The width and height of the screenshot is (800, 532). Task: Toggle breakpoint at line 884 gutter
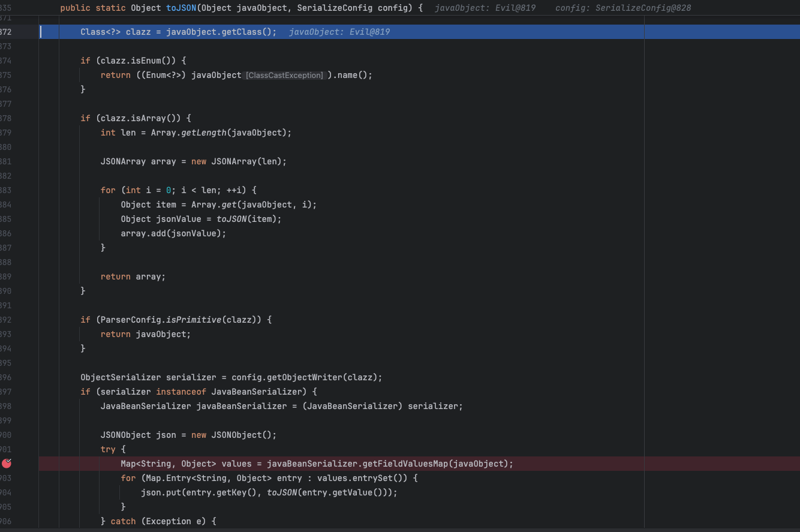(6, 205)
